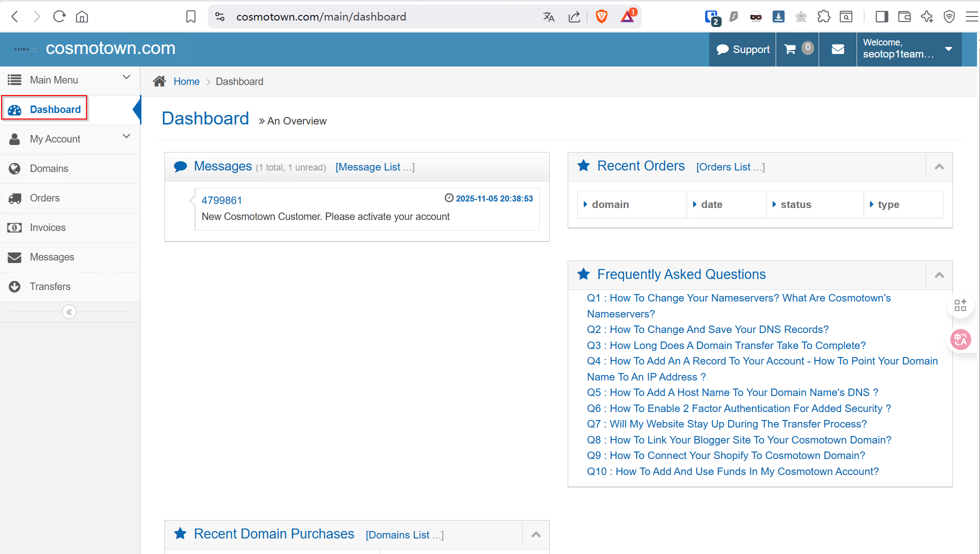Go forward to the next browser page
Image resolution: width=980 pixels, height=554 pixels.
37,16
